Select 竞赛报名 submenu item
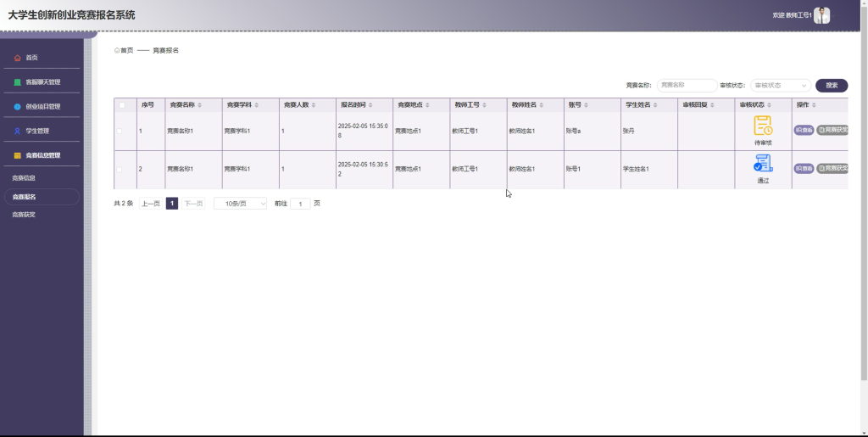 (x=42, y=197)
